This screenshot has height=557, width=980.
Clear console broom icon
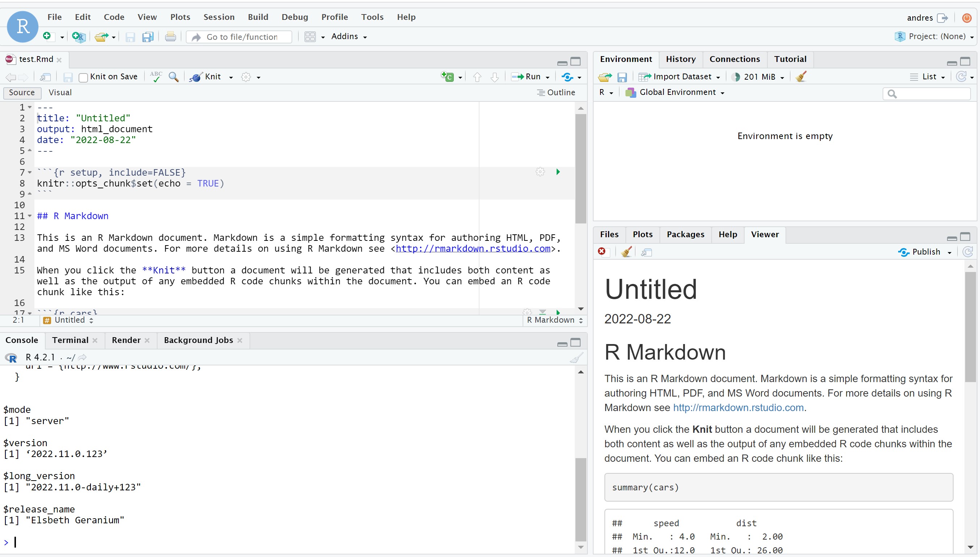point(577,357)
